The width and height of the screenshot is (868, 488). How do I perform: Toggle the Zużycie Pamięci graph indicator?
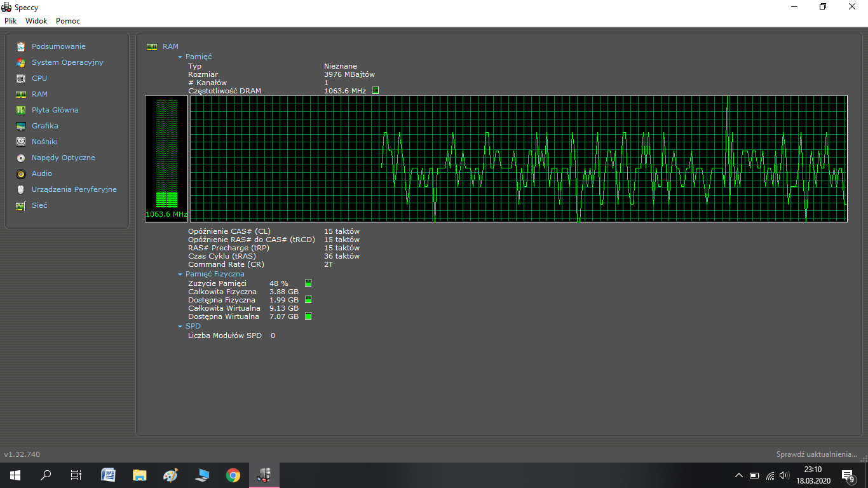(x=308, y=283)
